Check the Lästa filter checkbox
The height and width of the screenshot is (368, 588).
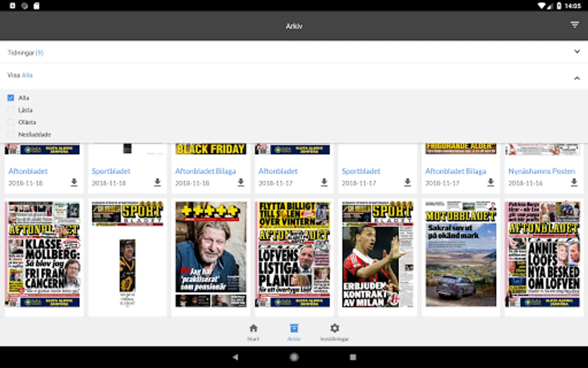point(11,110)
